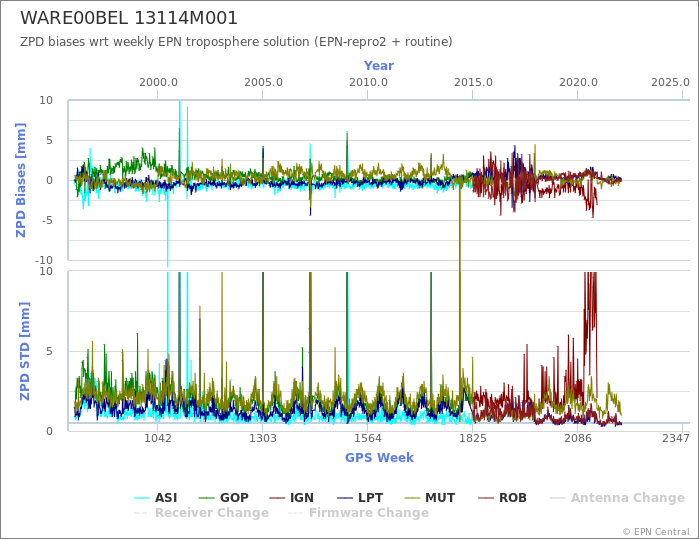Click the 1042 GPS week tick label
This screenshot has height=540, width=700.
[158, 438]
